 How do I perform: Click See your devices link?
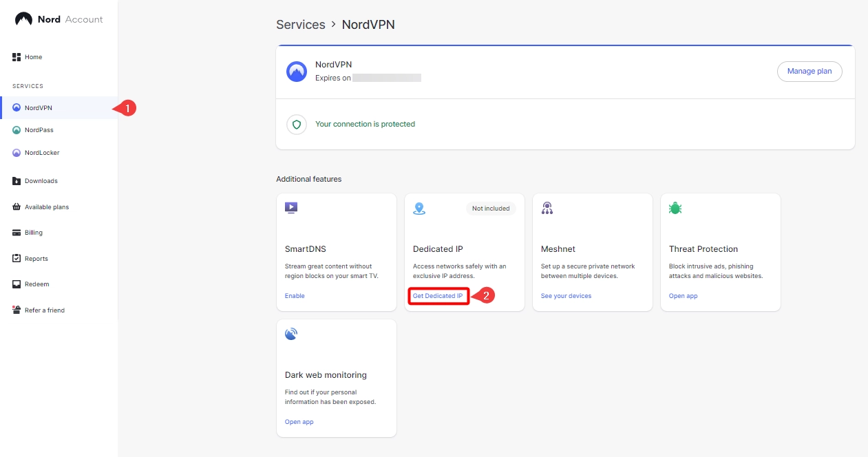(x=566, y=296)
